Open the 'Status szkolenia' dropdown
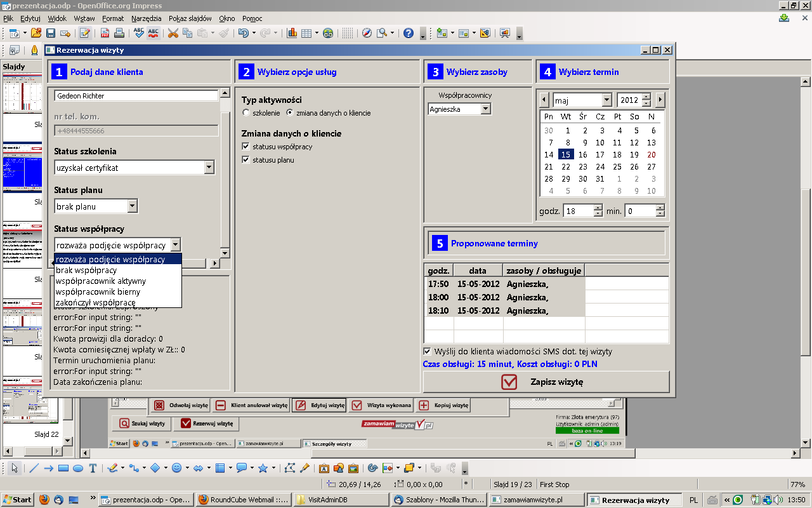The height and width of the screenshot is (508, 812). pyautogui.click(x=209, y=168)
